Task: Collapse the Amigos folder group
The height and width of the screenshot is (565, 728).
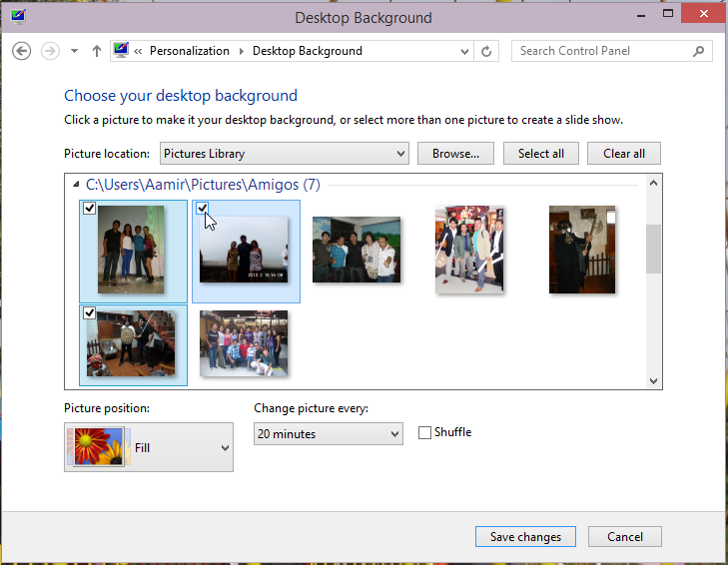Action: (76, 185)
